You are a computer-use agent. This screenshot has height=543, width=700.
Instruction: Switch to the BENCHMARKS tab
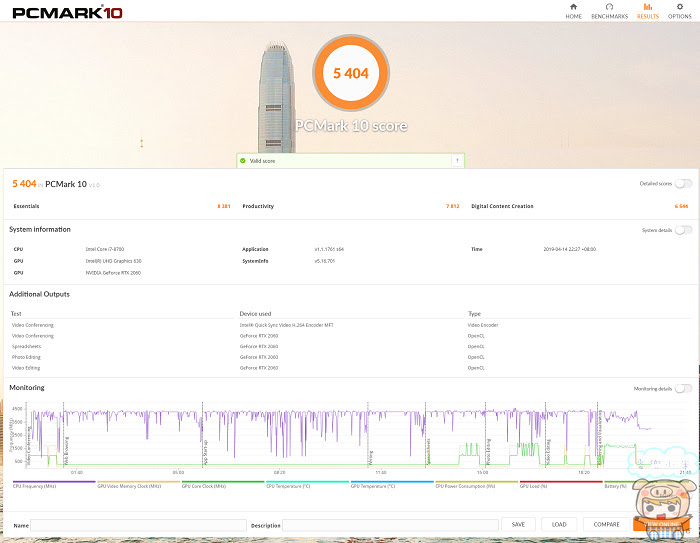point(609,11)
